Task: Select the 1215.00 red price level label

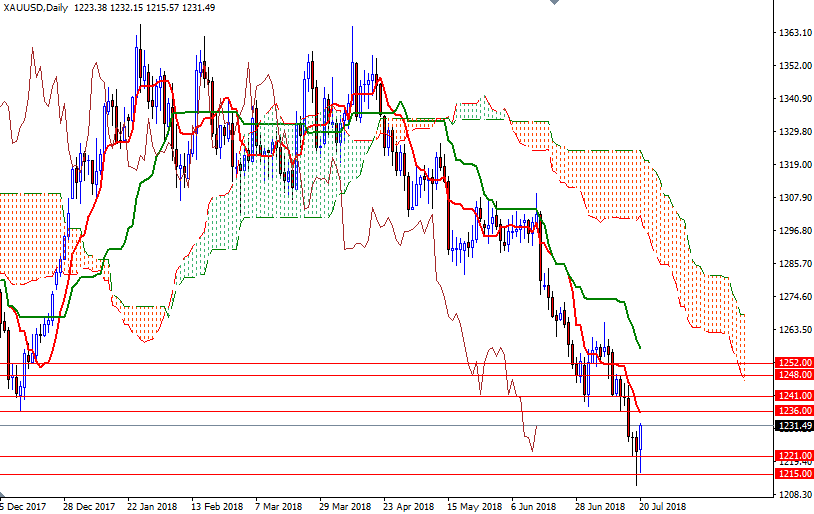Action: point(794,474)
